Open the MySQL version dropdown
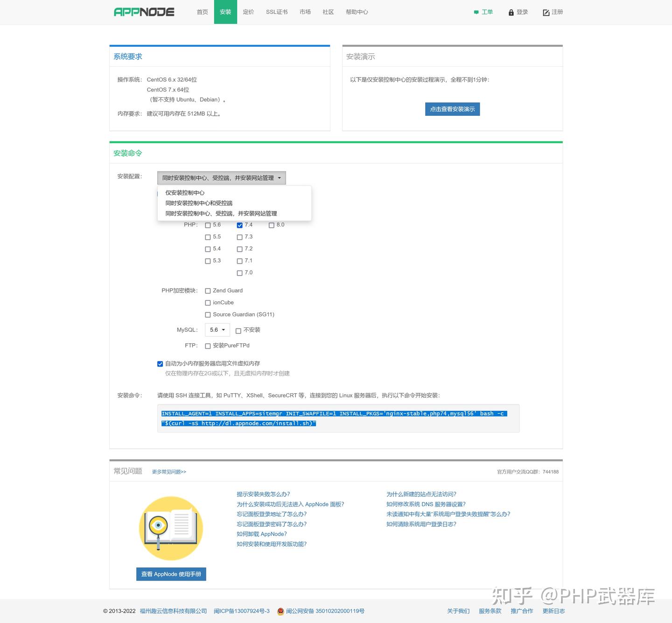 click(x=217, y=330)
